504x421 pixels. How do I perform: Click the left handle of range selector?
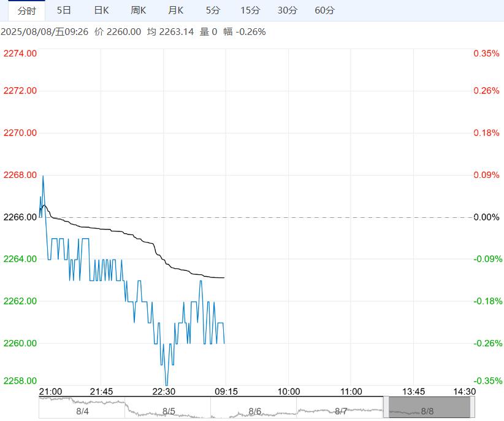point(386,407)
